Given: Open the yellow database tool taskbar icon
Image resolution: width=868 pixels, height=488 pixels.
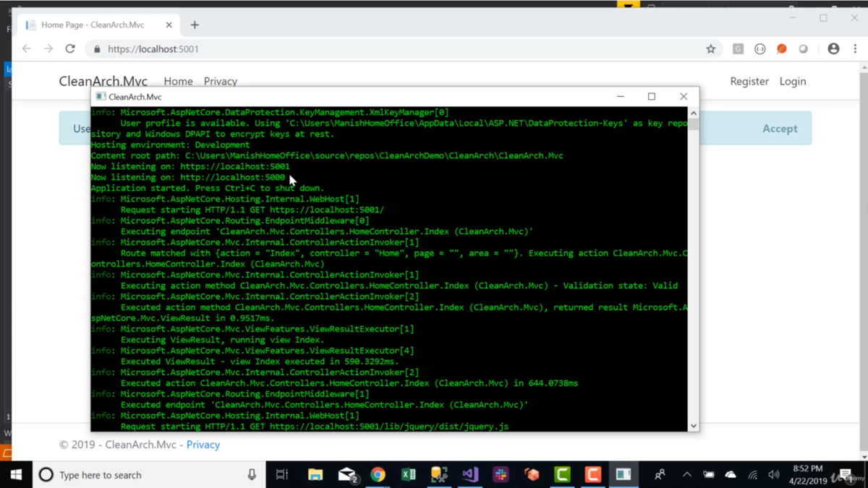Looking at the screenshot, I should (439, 475).
